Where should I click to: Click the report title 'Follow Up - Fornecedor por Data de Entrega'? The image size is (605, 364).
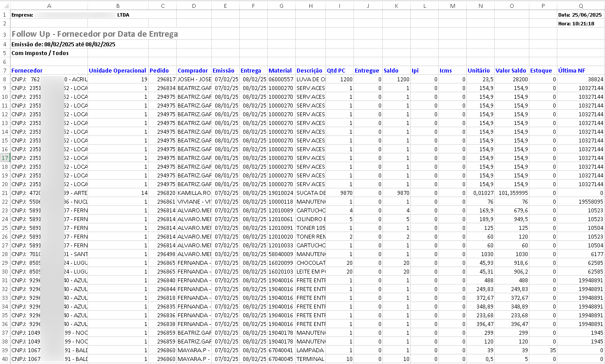pos(94,34)
